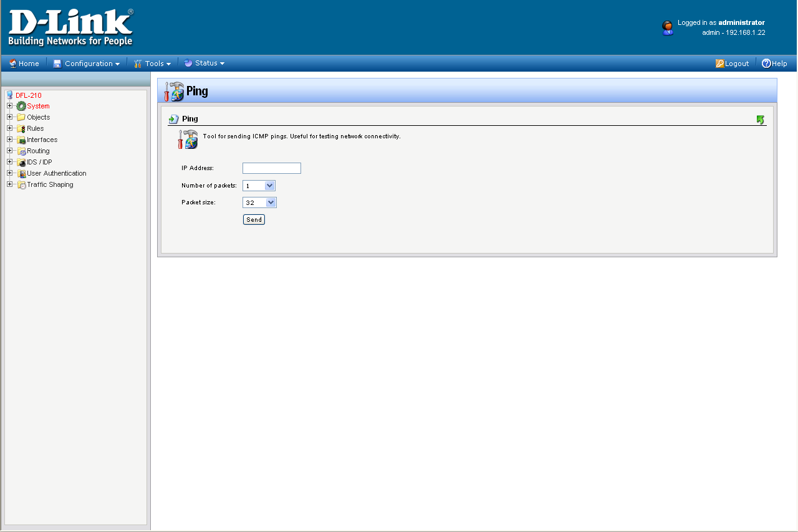Image resolution: width=798 pixels, height=532 pixels.
Task: Expand the Rules tree node
Action: pyautogui.click(x=9, y=128)
